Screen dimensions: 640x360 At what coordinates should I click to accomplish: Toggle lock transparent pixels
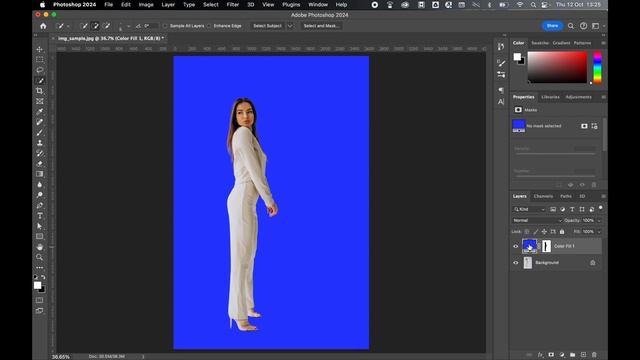point(527,231)
